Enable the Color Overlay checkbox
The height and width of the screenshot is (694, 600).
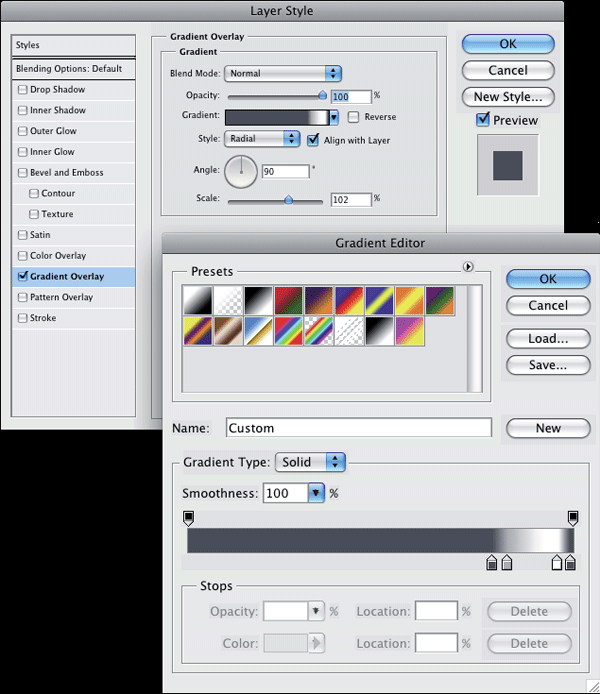(x=22, y=256)
